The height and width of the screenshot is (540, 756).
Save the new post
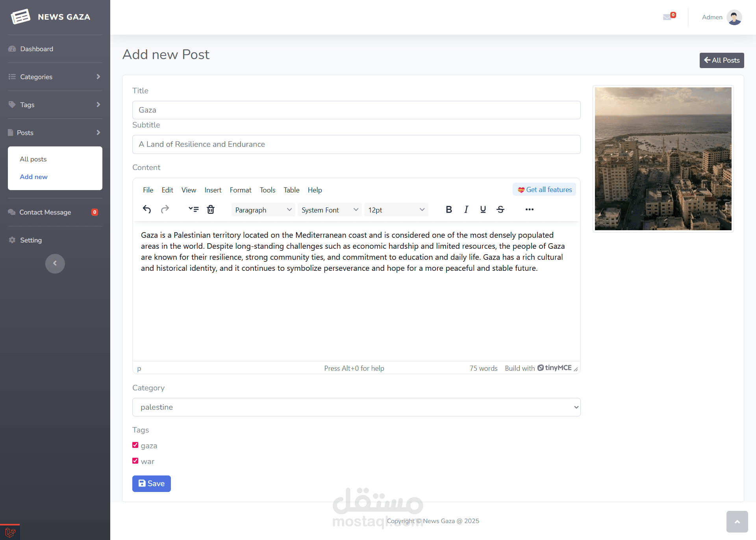pos(152,483)
